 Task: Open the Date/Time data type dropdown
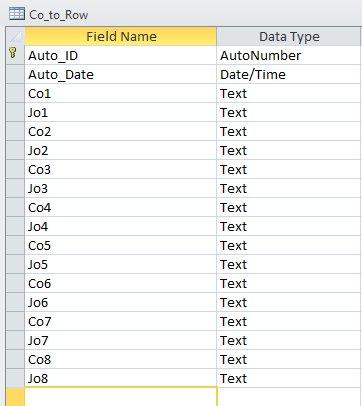coord(289,74)
